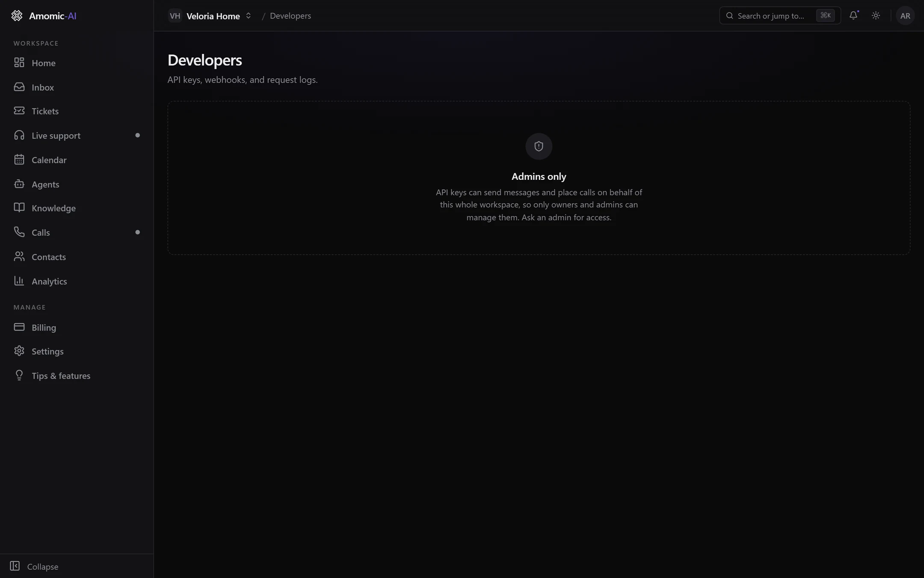Click the MANAGE section label
Viewport: 924px width, 578px height.
coord(30,307)
